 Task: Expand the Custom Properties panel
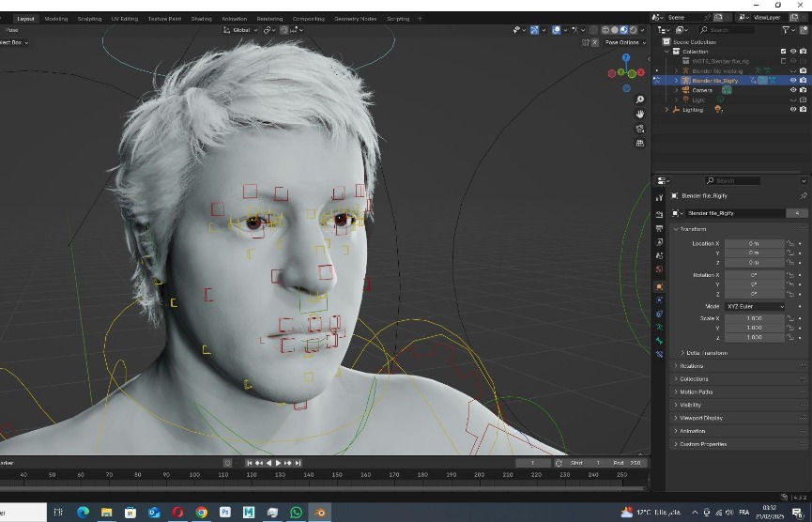pyautogui.click(x=703, y=444)
